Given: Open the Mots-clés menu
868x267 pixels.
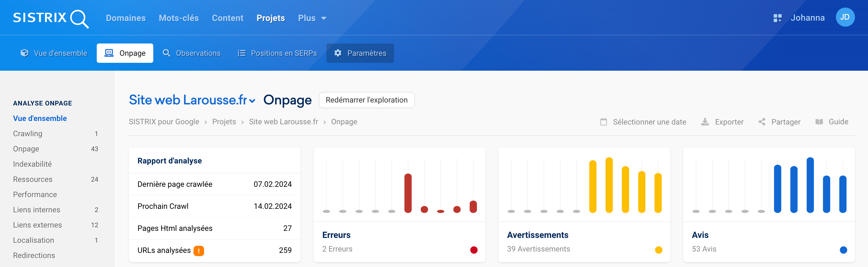Looking at the screenshot, I should pos(179,18).
